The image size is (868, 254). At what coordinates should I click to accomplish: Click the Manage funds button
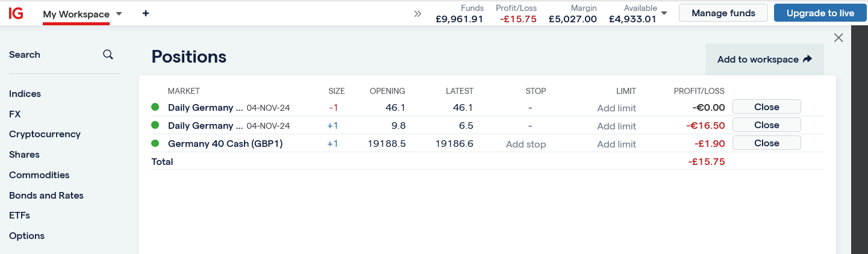723,13
